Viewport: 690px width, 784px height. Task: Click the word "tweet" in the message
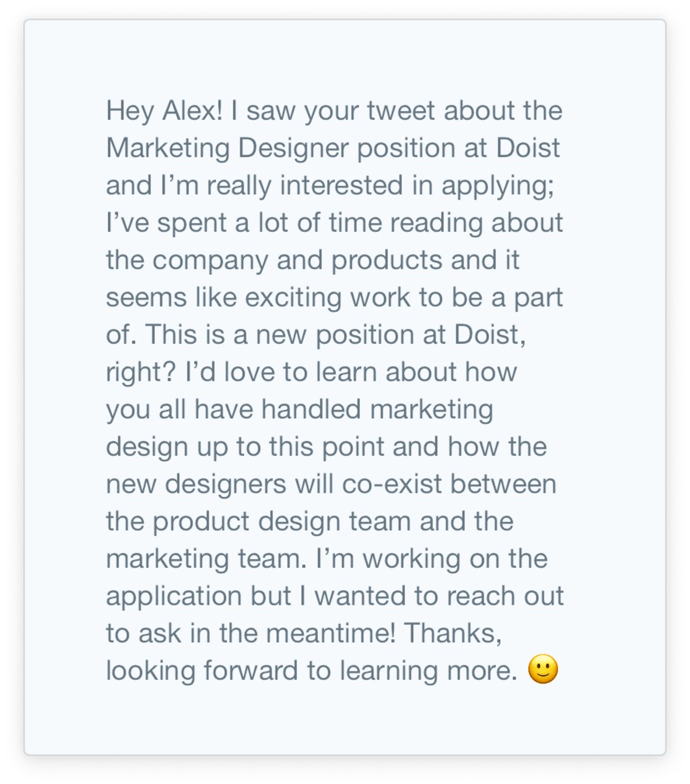401,111
